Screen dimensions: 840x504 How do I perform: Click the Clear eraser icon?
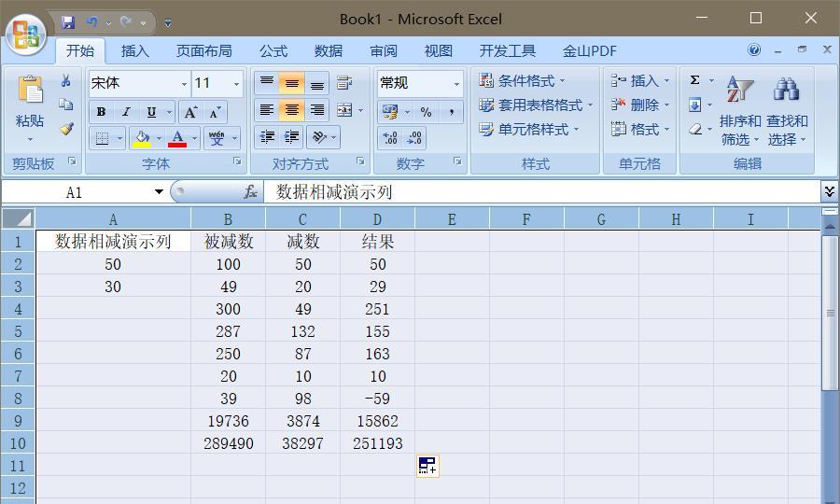[694, 129]
